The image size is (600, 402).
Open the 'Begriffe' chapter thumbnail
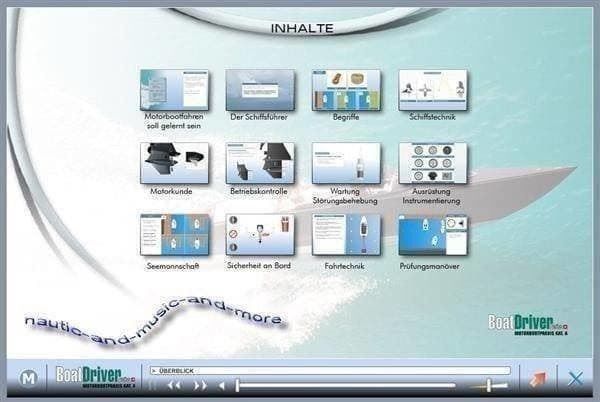tap(346, 90)
